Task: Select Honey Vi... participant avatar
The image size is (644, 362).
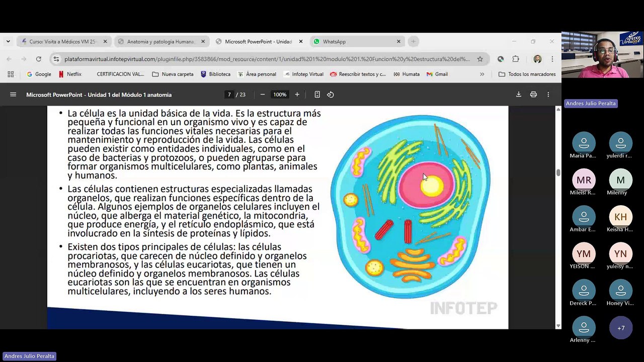Action: click(620, 291)
